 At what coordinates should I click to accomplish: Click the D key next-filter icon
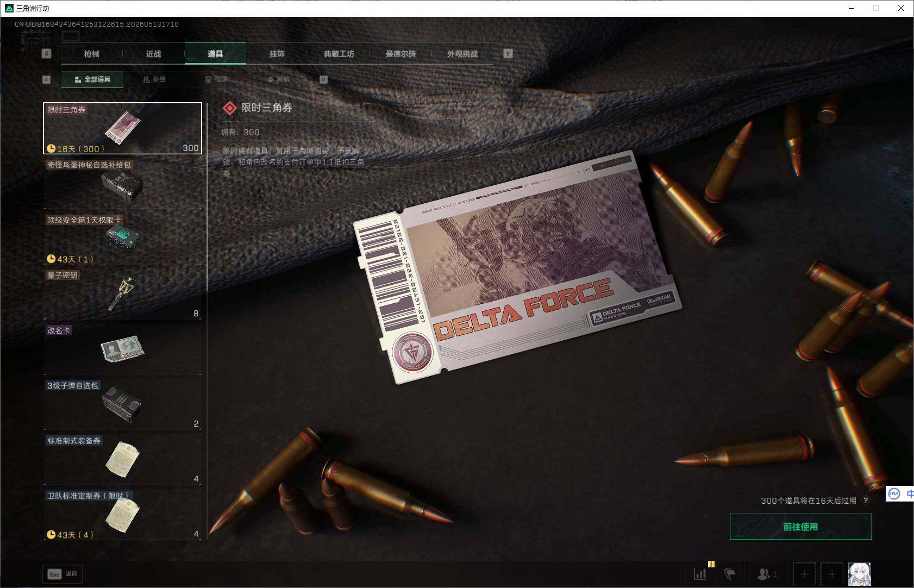pyautogui.click(x=323, y=79)
